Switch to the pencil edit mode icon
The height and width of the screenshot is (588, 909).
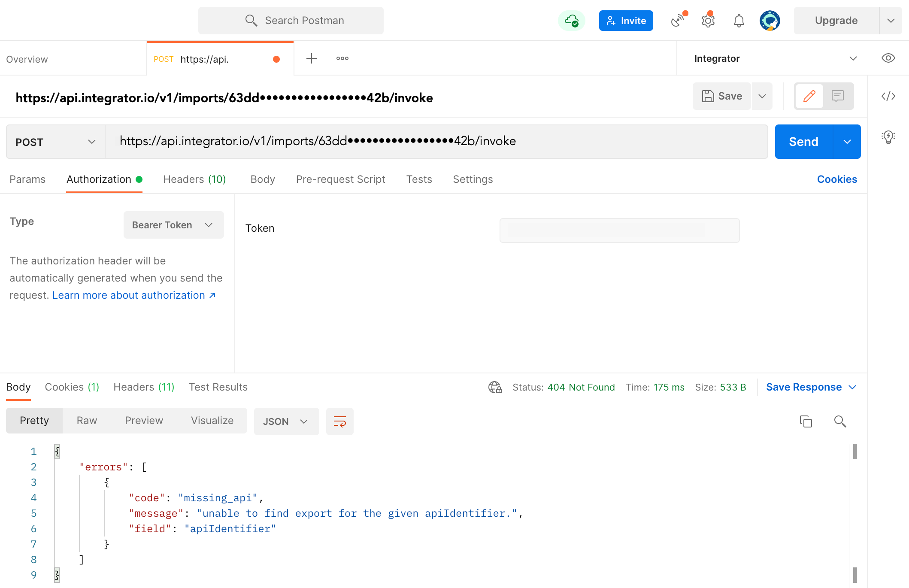809,96
